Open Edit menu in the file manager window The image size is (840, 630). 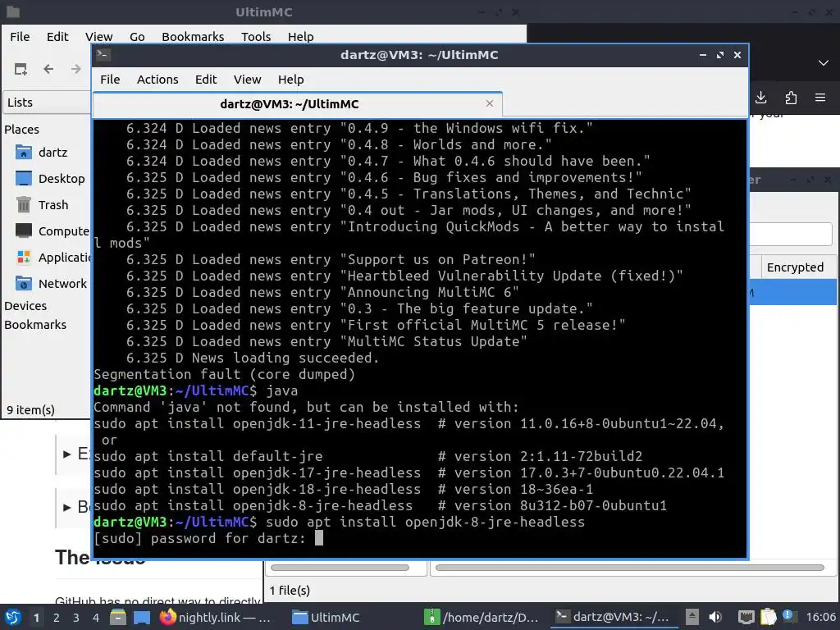coord(57,36)
